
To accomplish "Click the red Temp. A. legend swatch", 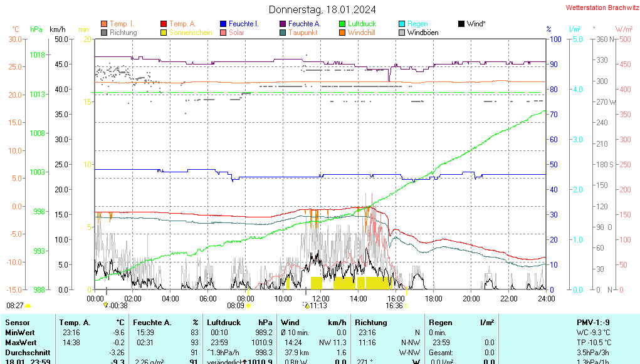I will point(164,24).
